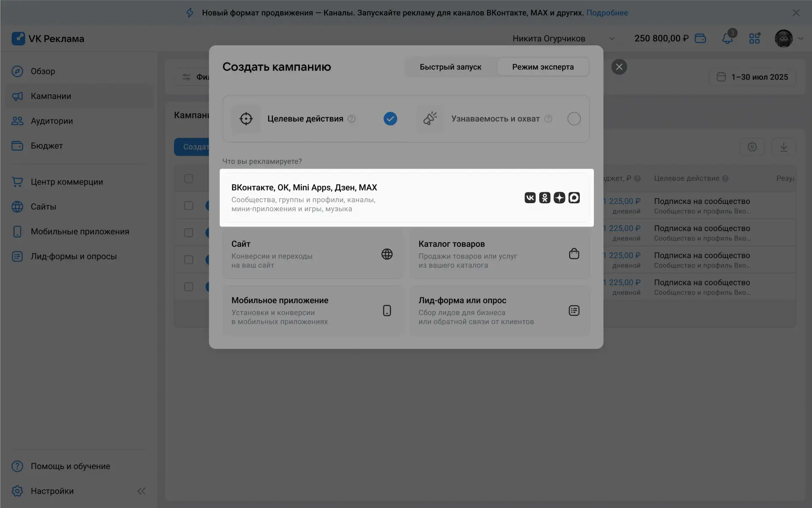Click the Кампании megaphone icon

(x=17, y=96)
